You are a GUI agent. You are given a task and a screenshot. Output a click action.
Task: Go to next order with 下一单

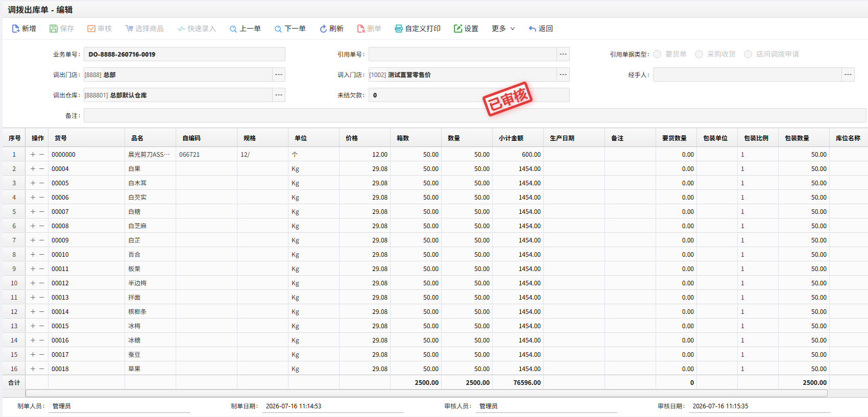point(290,29)
